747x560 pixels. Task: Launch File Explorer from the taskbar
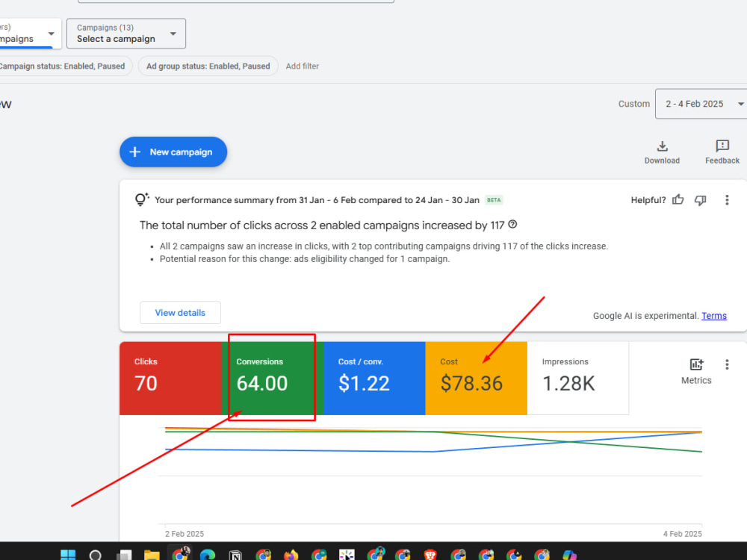tap(152, 555)
